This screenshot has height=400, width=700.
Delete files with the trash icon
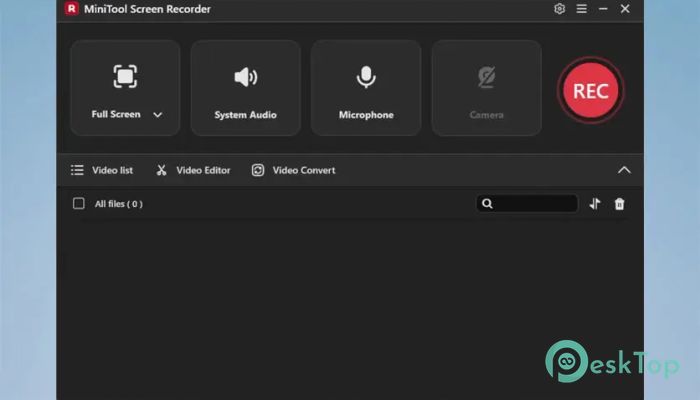(619, 204)
